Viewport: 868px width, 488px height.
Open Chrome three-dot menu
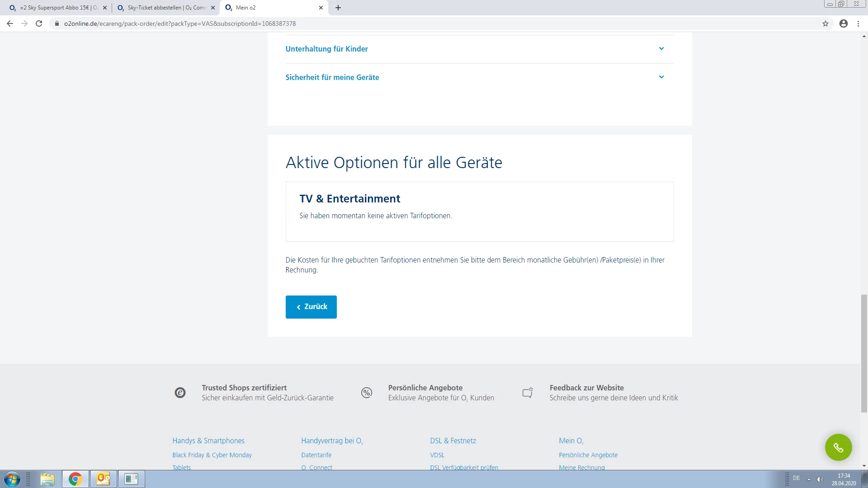coord(858,23)
